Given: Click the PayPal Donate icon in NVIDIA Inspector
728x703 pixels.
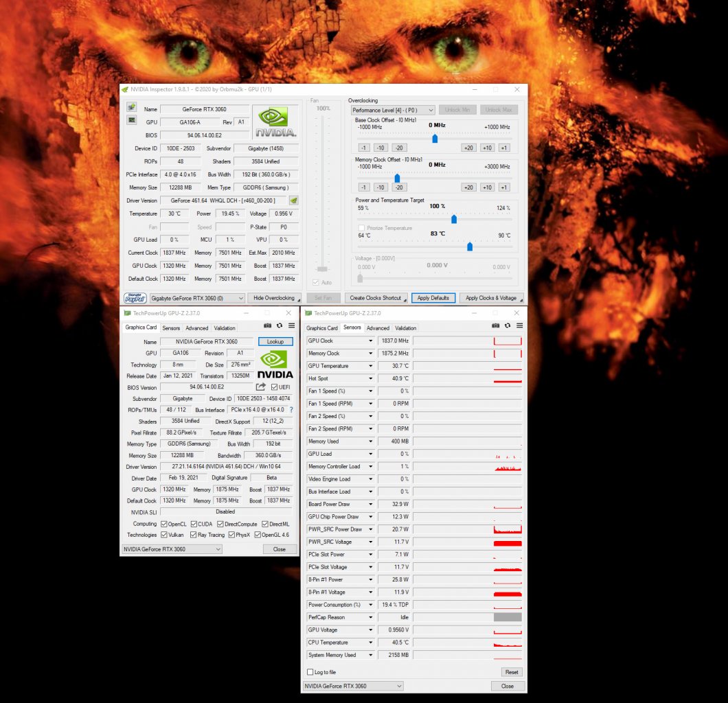Looking at the screenshot, I should (x=135, y=299).
